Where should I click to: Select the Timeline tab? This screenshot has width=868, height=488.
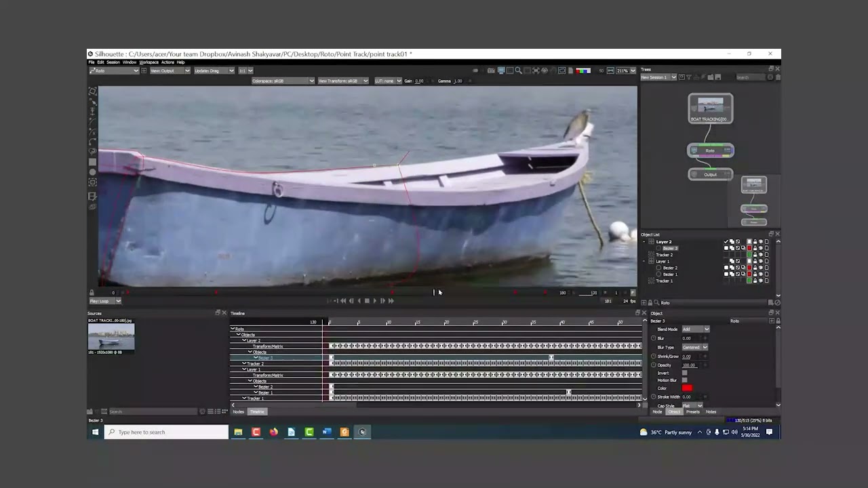coord(257,411)
